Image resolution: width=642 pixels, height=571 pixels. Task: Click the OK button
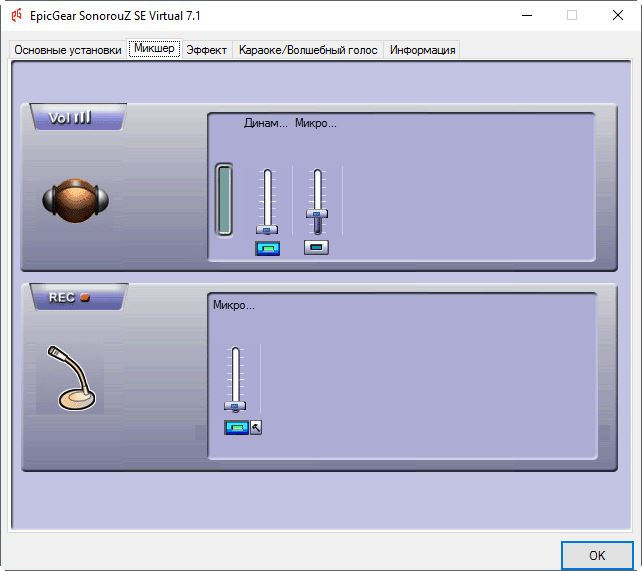point(597,555)
